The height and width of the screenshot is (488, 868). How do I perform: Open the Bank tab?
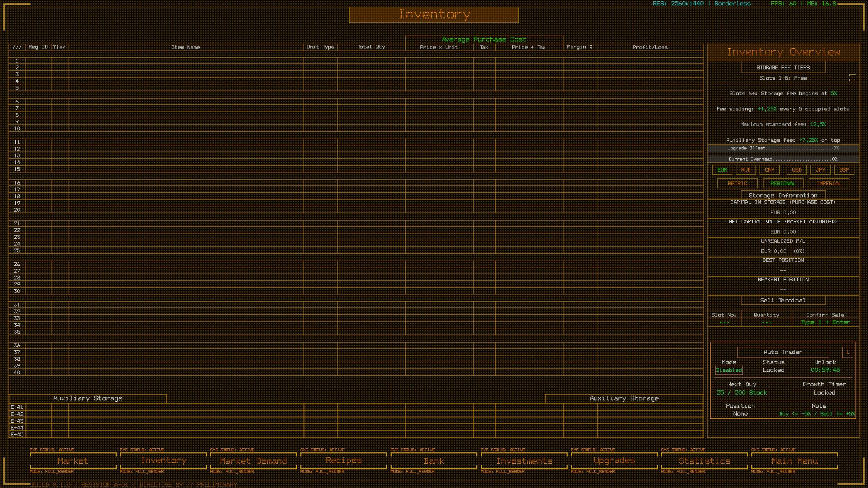tap(434, 461)
